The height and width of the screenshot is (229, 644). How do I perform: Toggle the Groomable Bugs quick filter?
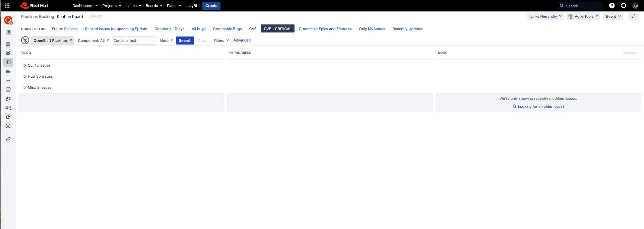pos(227,29)
